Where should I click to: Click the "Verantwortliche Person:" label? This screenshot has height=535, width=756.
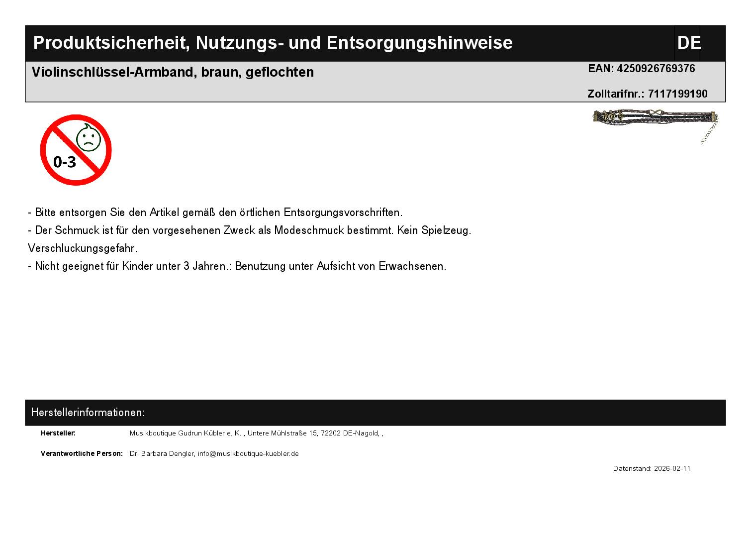click(x=82, y=454)
